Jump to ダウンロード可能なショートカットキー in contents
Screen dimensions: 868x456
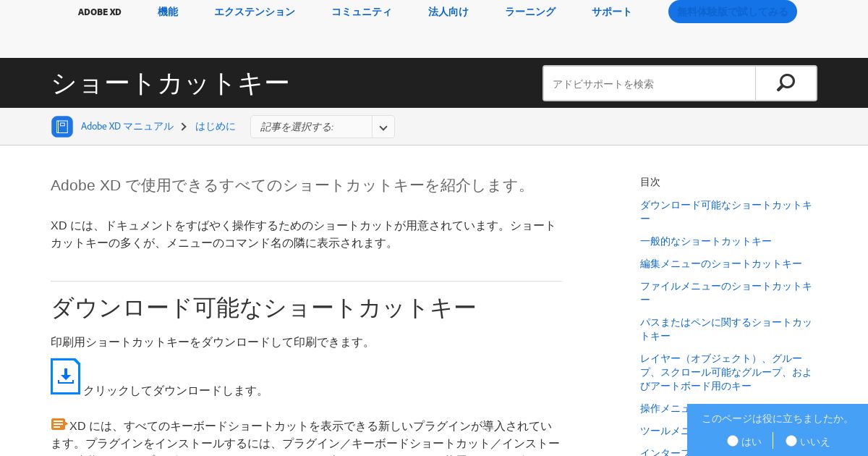(x=726, y=211)
